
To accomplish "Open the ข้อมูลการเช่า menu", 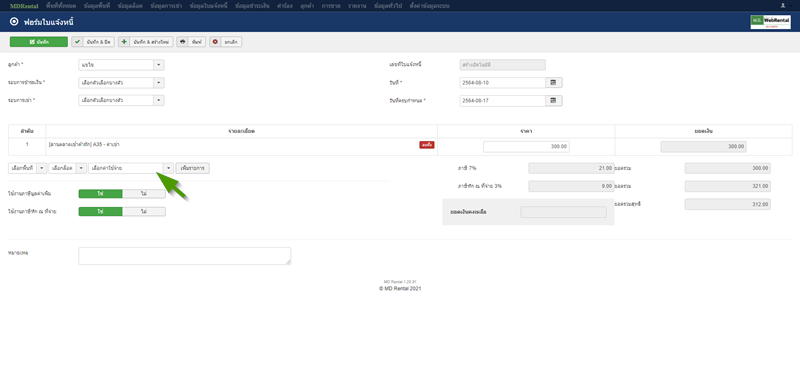I will [x=166, y=6].
